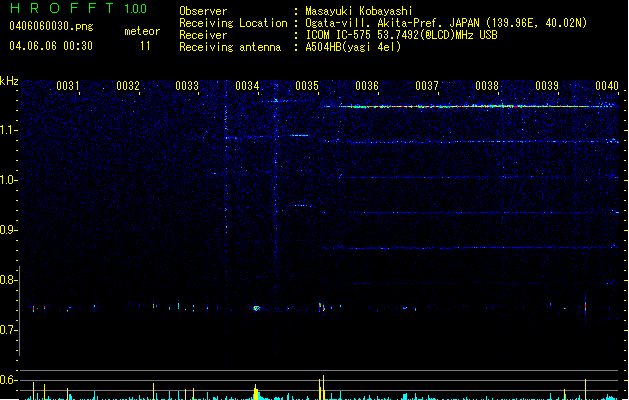Click the date stamp 04.06.06 00:30
Viewport: 629px width, 400px height.
pyautogui.click(x=51, y=46)
